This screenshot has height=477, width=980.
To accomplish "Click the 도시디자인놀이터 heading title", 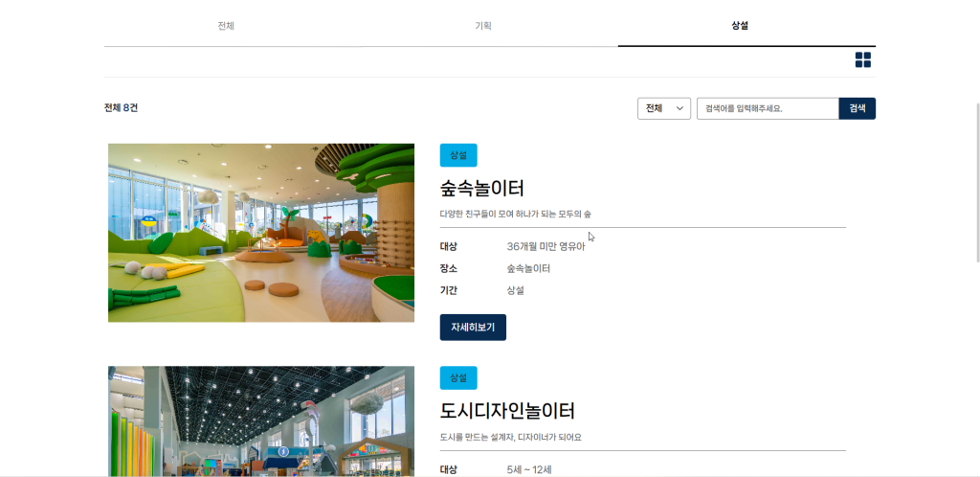I will 507,411.
